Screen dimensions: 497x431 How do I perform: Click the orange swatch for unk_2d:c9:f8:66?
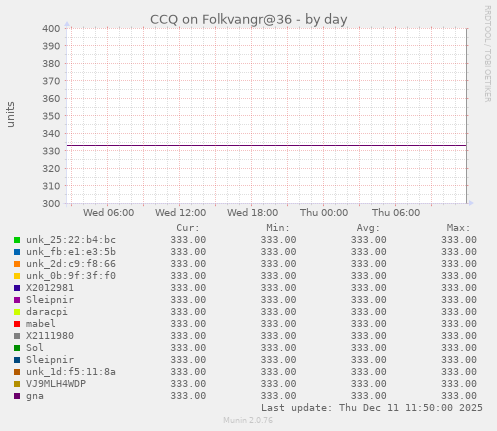tap(17, 264)
